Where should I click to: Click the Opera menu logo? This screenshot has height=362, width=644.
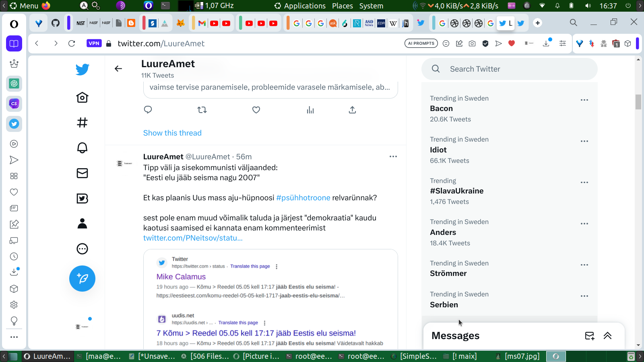(14, 24)
